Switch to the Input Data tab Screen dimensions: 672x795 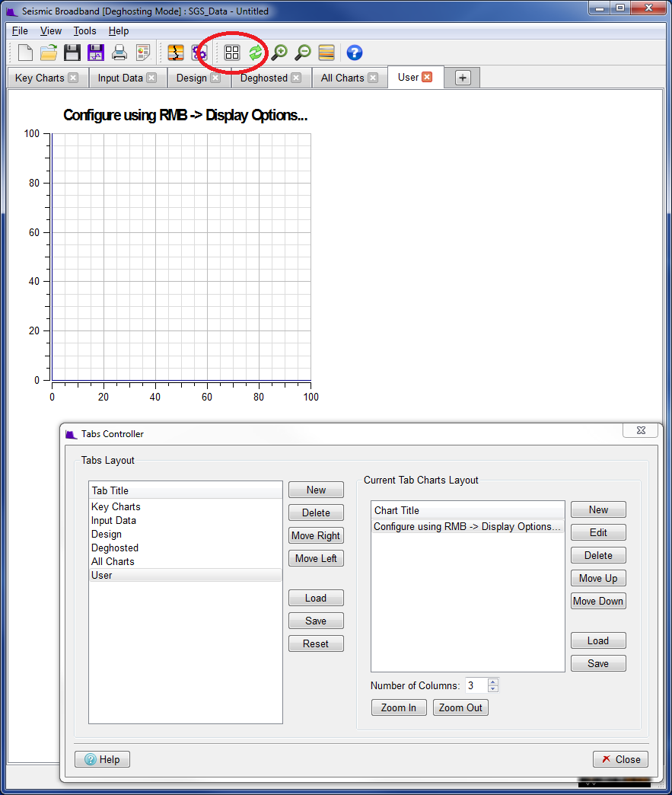pyautogui.click(x=120, y=78)
